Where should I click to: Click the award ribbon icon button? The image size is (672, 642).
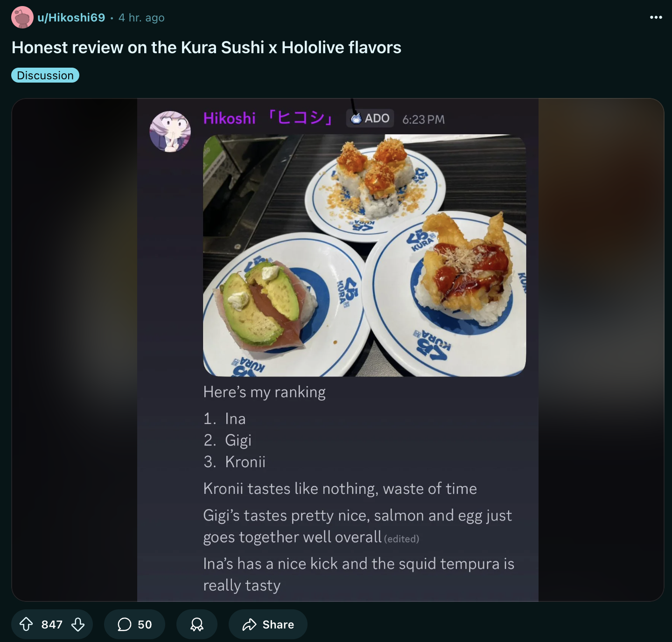[x=197, y=624]
